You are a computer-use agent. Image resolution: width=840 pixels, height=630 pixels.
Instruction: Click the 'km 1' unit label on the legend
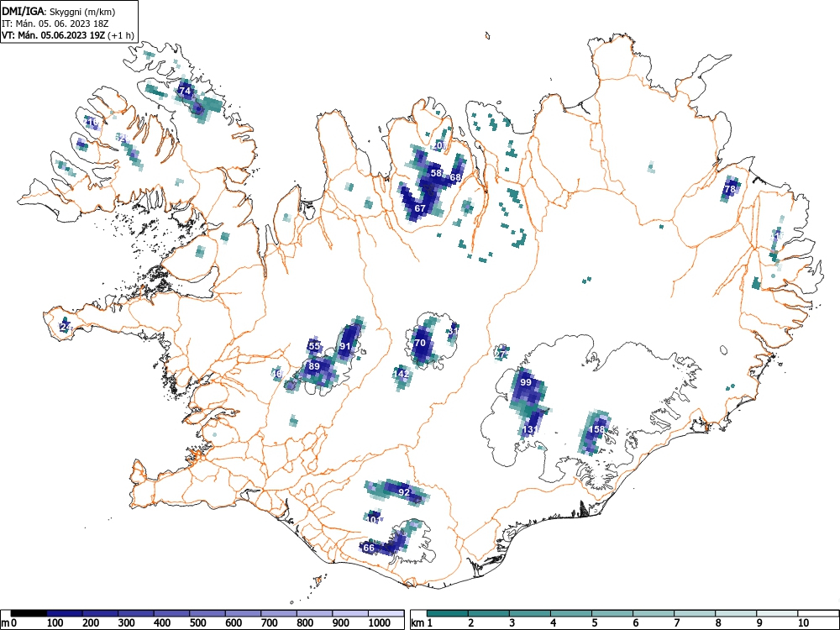click(423, 623)
